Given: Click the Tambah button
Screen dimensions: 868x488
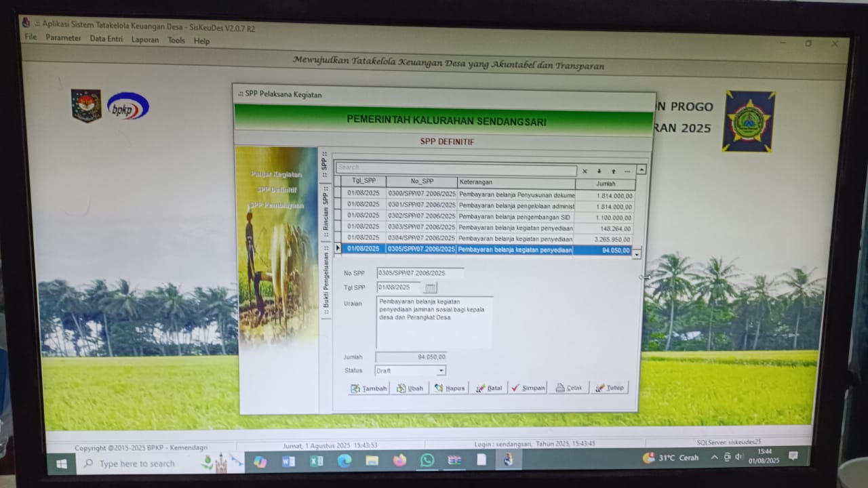Looking at the screenshot, I should coord(369,388).
